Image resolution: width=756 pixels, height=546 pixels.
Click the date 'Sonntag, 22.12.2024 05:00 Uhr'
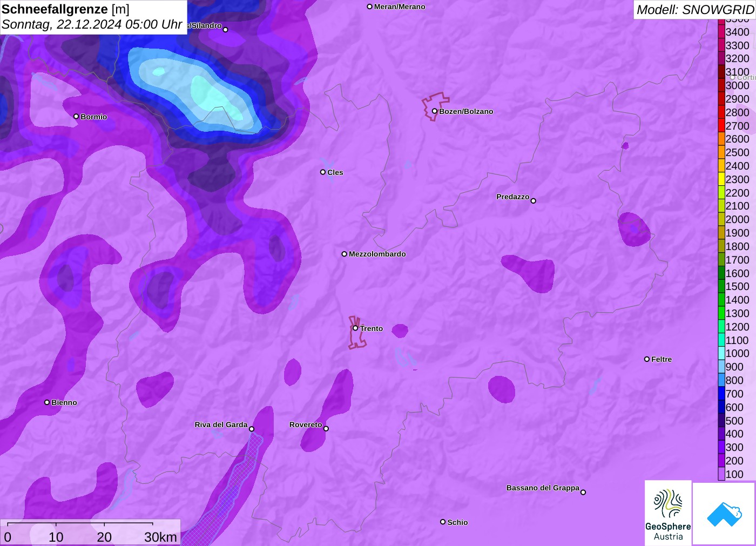pos(92,24)
